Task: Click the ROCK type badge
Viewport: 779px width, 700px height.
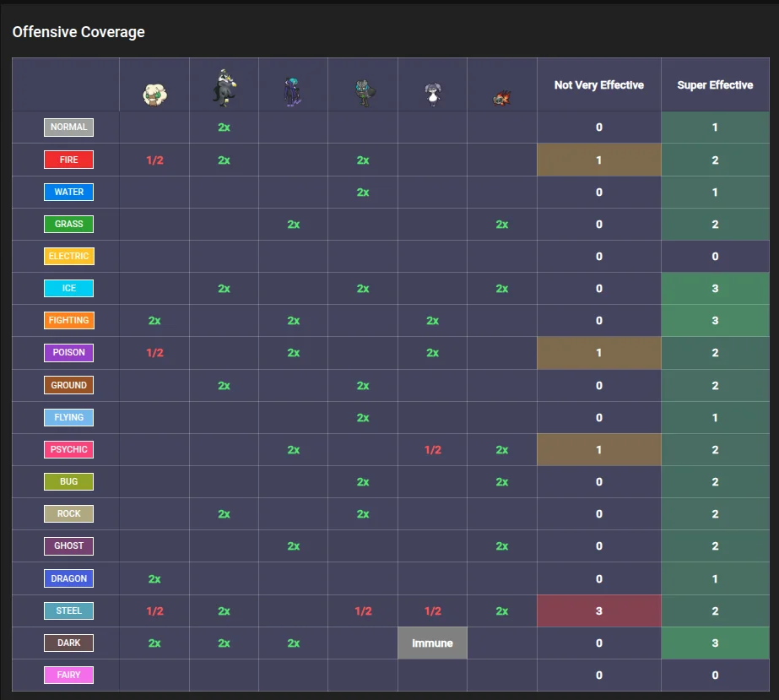Action: [68, 513]
